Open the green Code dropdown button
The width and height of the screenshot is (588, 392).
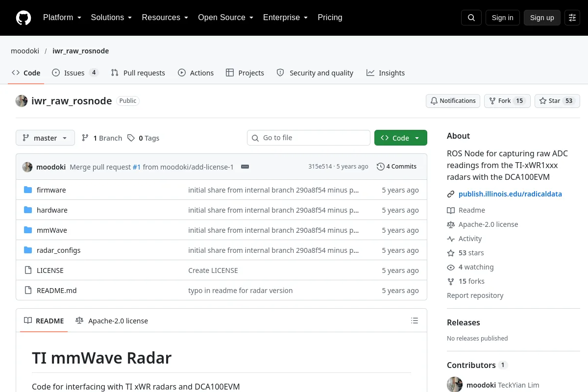[401, 138]
